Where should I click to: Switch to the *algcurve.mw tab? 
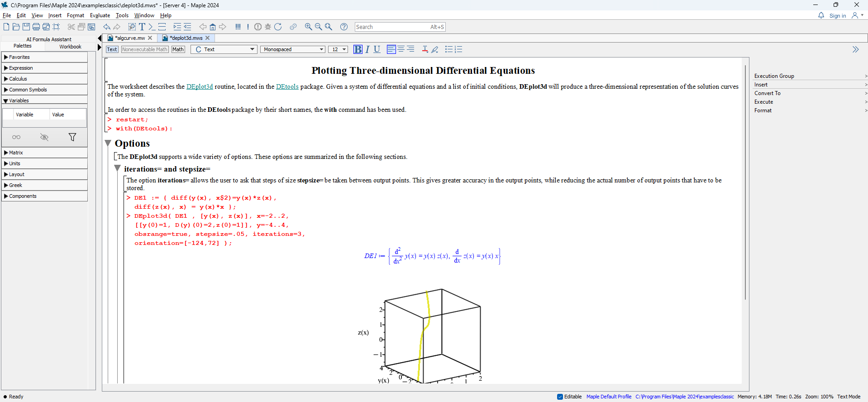[130, 38]
